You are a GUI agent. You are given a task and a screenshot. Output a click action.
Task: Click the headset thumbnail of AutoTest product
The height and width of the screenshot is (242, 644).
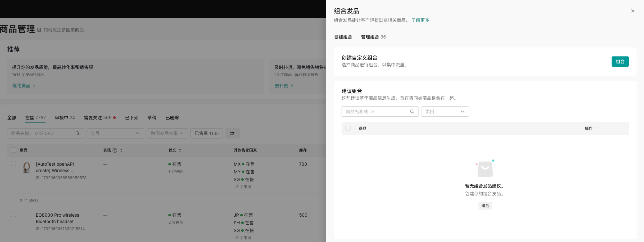[x=27, y=167]
